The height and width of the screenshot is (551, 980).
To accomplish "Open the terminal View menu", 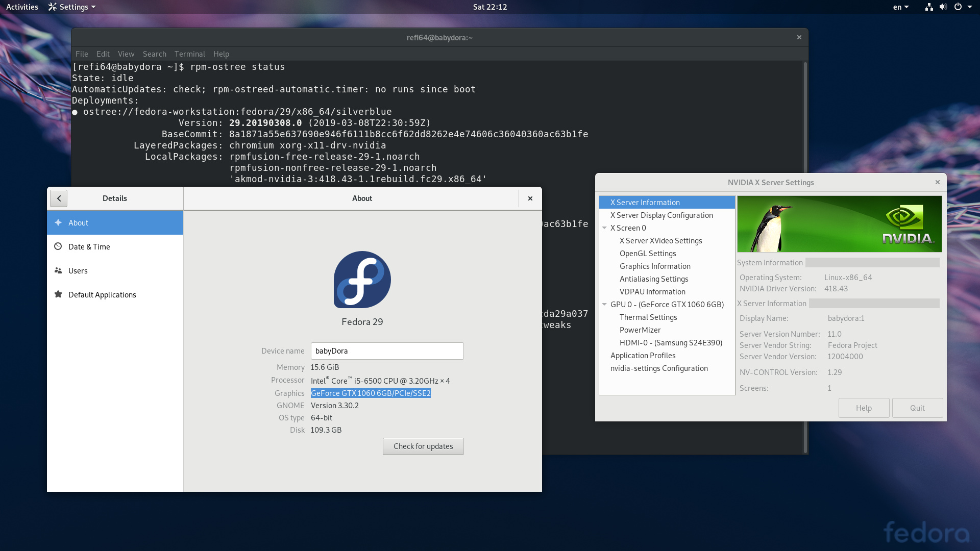I will click(126, 54).
